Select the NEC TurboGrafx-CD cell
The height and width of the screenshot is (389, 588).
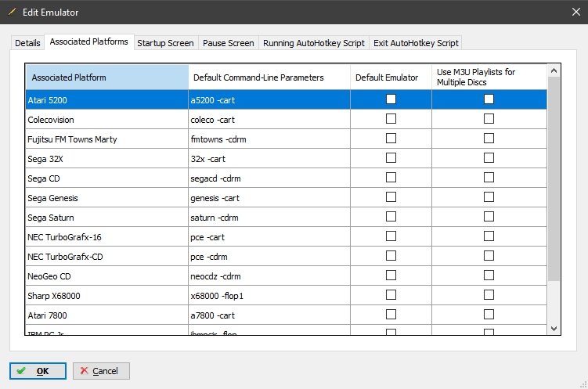107,257
